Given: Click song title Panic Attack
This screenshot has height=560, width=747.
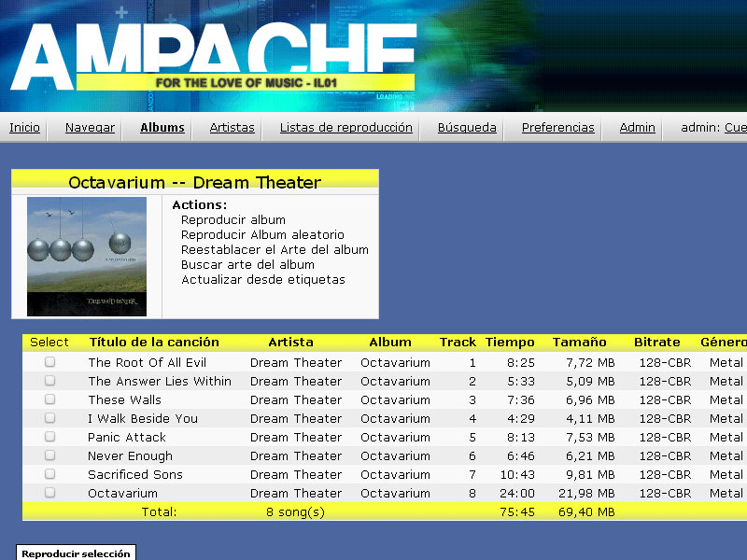Looking at the screenshot, I should (127, 437).
